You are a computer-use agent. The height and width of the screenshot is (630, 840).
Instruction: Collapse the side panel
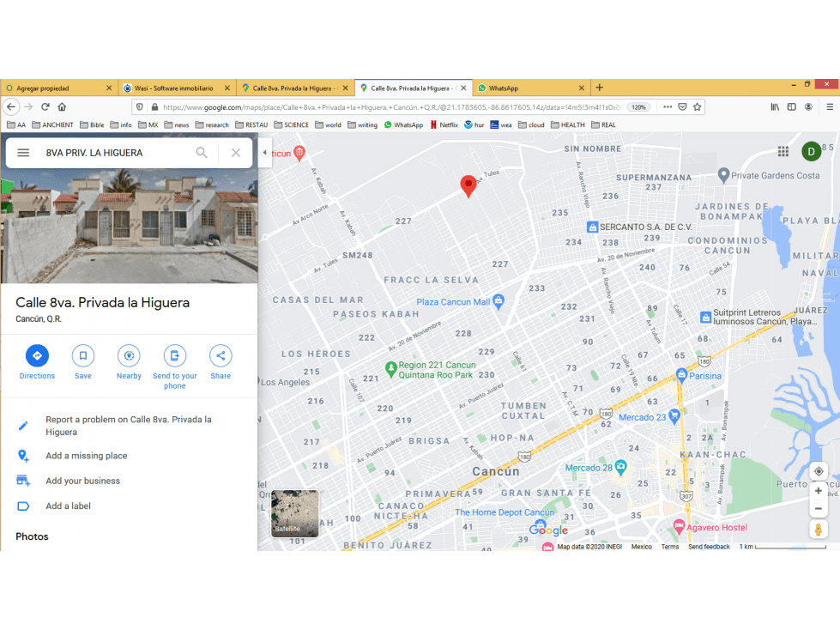pos(264,153)
